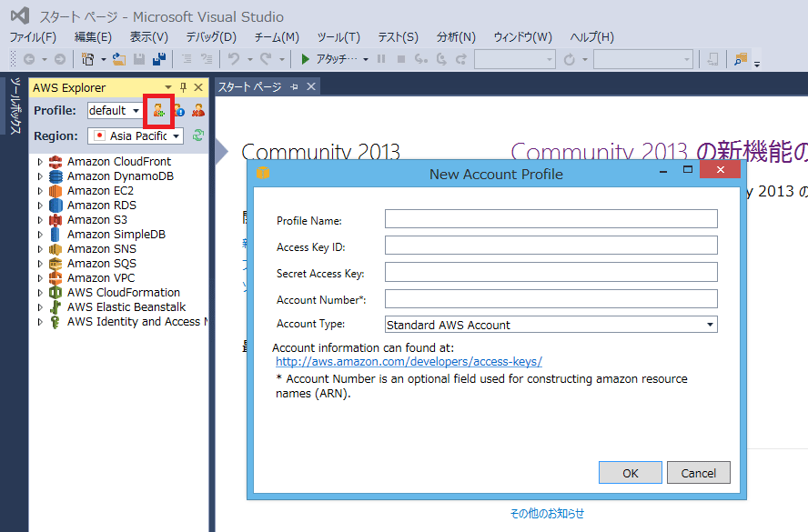Screen dimensions: 808x532
Task: Close the AWS Explorer panel
Action: pyautogui.click(x=198, y=87)
